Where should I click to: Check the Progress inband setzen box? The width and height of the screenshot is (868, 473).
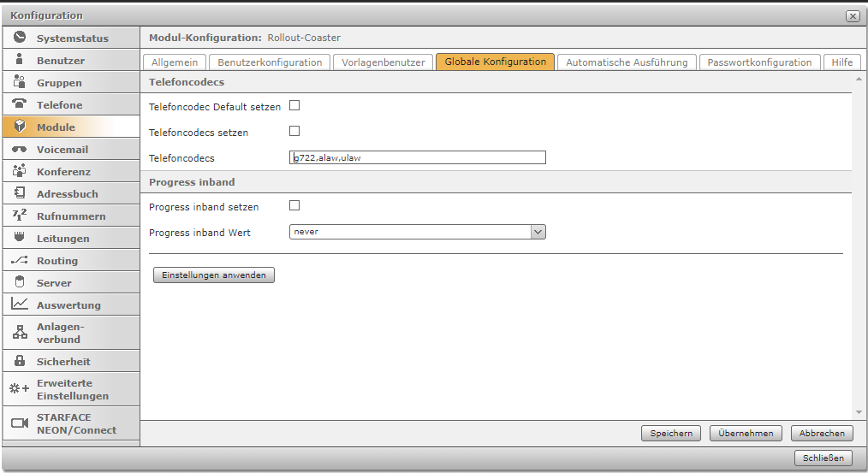294,206
